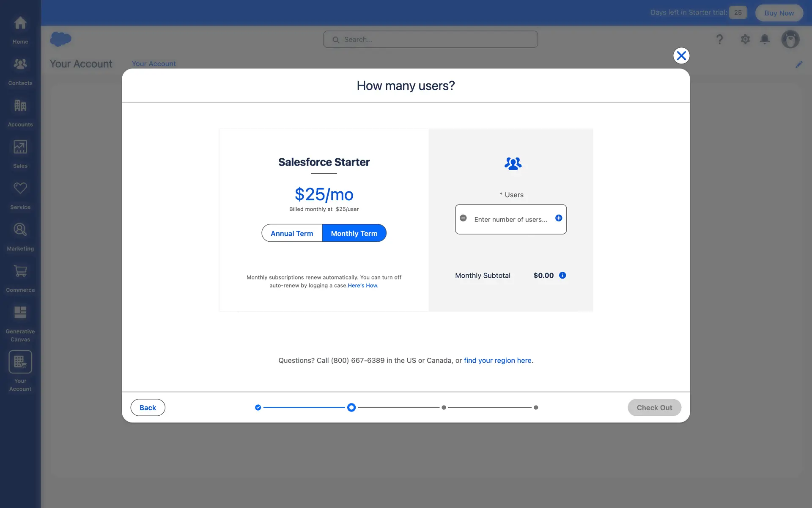The width and height of the screenshot is (812, 508).
Task: Close the How many users dialog
Action: coord(681,55)
